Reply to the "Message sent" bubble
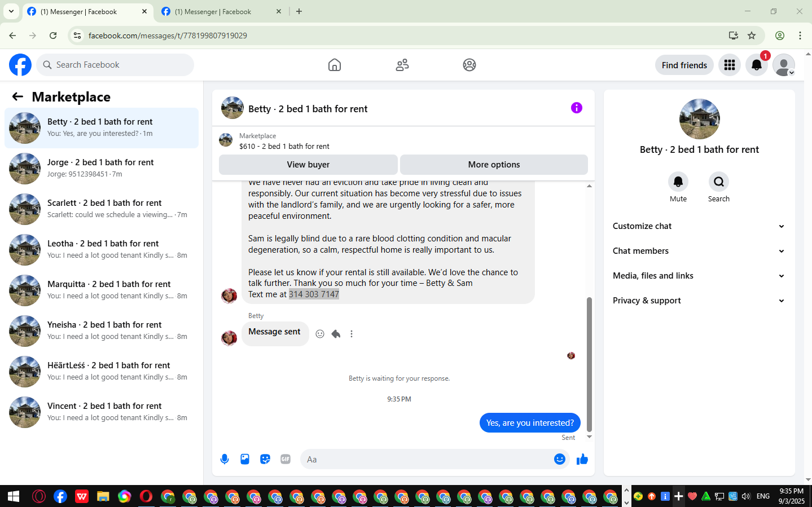812x507 pixels. coord(336,334)
